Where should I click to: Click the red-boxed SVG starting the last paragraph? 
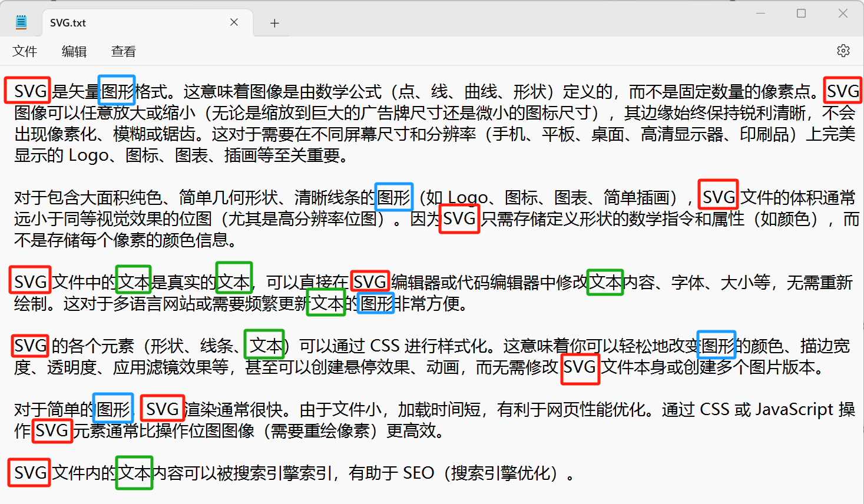click(x=29, y=473)
